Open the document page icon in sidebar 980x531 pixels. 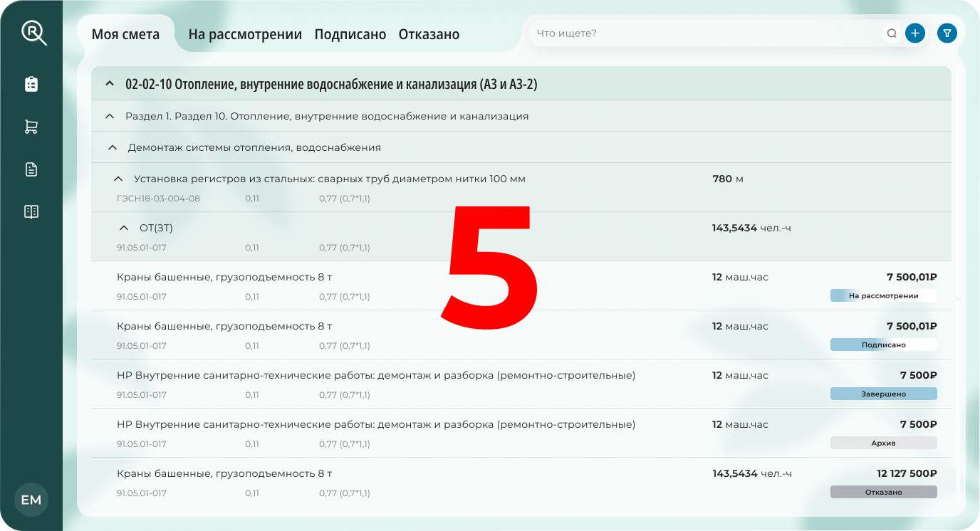pos(31,169)
